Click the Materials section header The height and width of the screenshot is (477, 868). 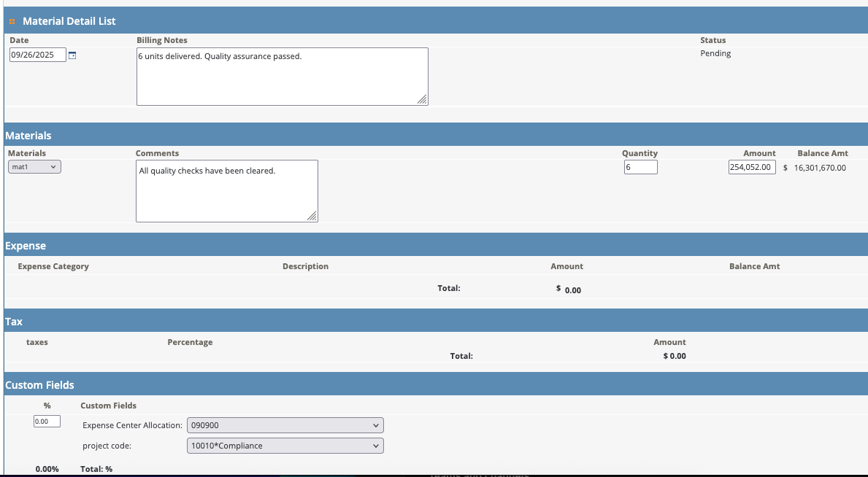click(x=28, y=136)
